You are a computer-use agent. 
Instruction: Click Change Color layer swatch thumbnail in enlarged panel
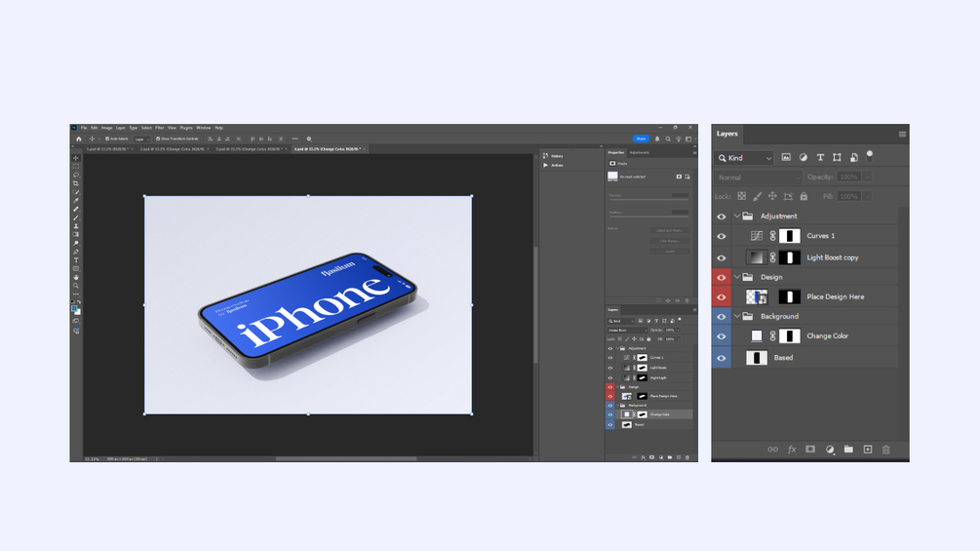757,336
